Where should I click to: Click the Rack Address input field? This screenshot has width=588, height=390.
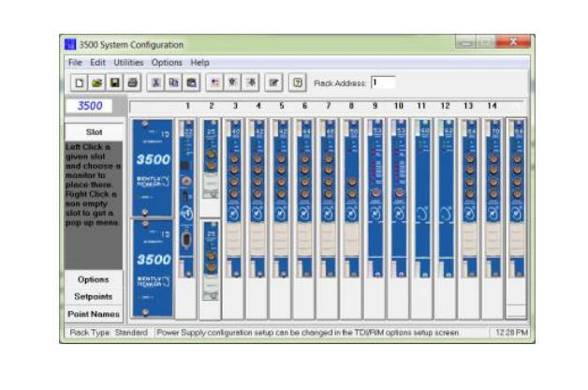383,82
